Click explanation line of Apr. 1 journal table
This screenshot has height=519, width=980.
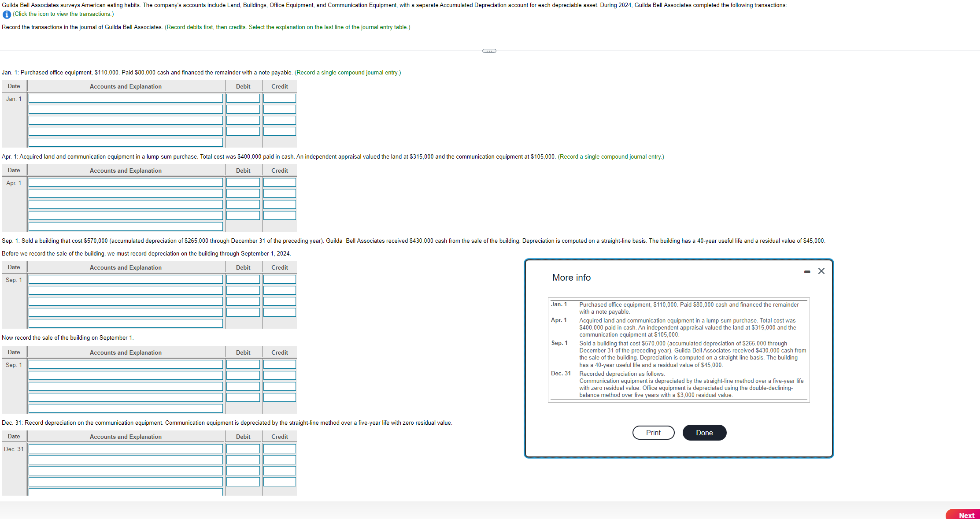[x=126, y=226]
